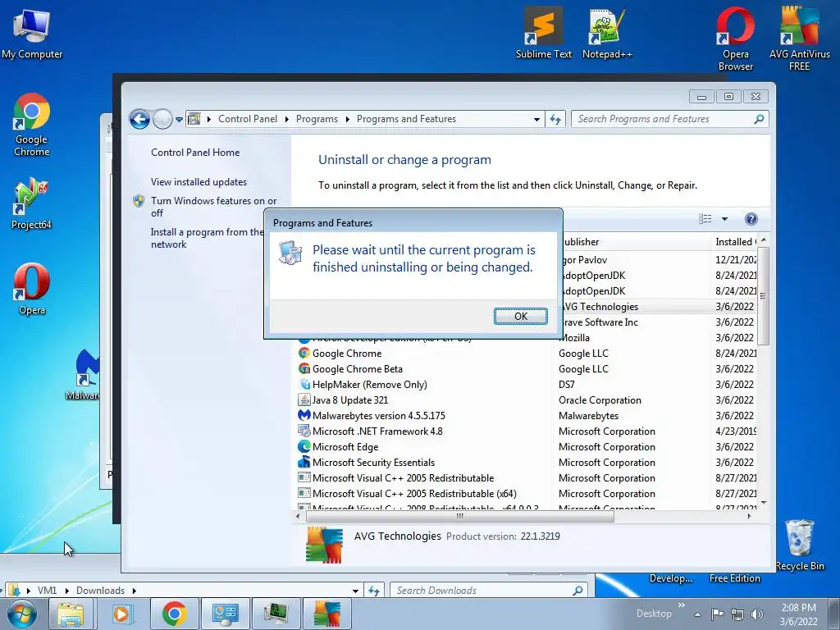The image size is (840, 630).
Task: Switch to Chrome in the taskbar
Action: click(x=174, y=614)
